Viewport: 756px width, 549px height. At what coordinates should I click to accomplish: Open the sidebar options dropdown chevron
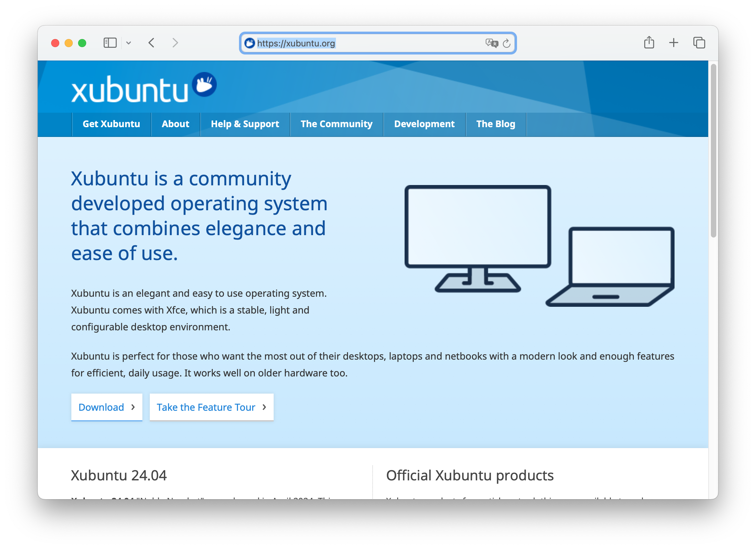pos(129,43)
